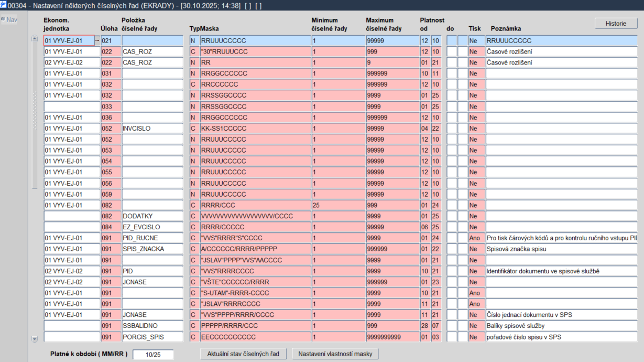The width and height of the screenshot is (644, 362).
Task: Click the record list scrollbar thumb
Action: click(35, 114)
